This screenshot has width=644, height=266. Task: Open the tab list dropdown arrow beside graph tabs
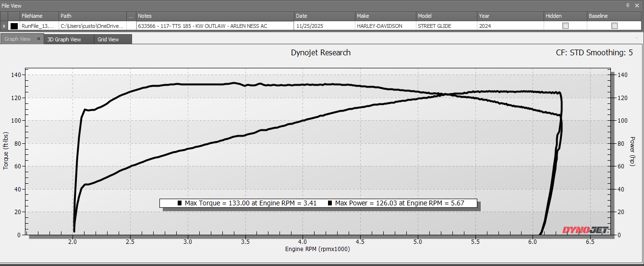[x=637, y=38]
